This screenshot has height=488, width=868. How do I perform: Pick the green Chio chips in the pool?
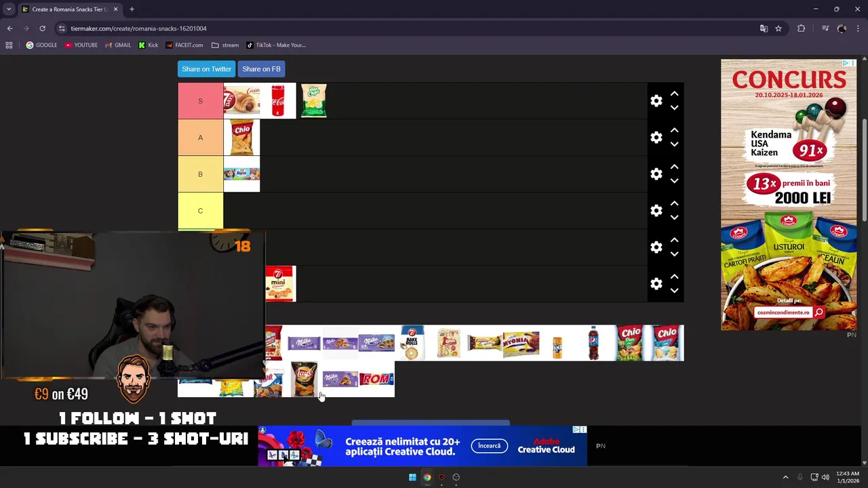click(630, 343)
